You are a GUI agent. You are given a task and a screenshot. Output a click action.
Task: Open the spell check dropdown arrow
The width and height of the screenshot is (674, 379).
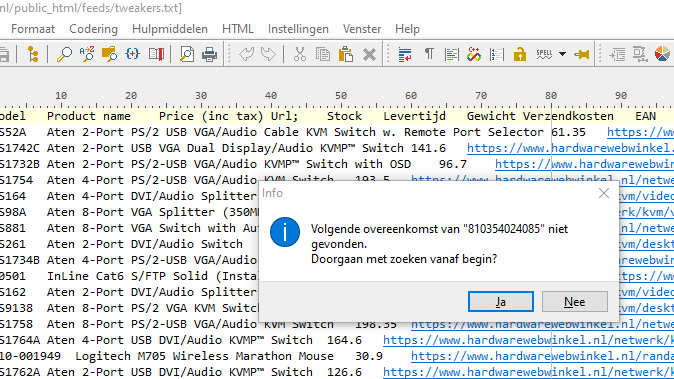(562, 54)
